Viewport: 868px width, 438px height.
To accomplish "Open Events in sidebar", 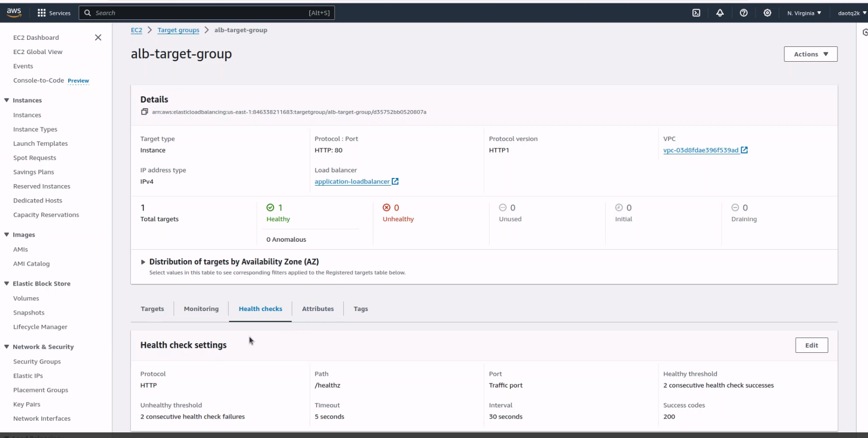I will point(23,66).
